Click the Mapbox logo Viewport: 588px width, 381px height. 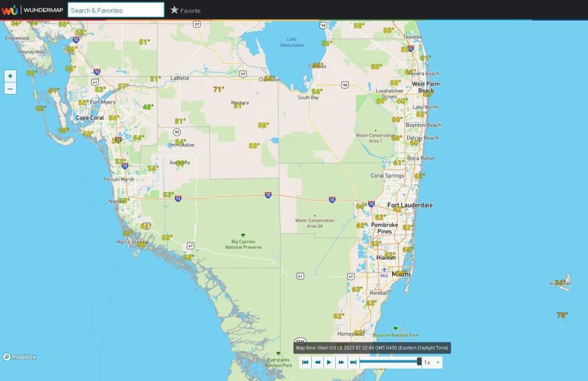20,357
